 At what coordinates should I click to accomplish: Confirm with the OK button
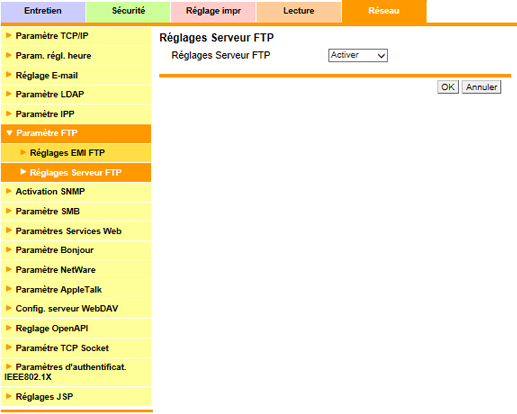tap(448, 87)
